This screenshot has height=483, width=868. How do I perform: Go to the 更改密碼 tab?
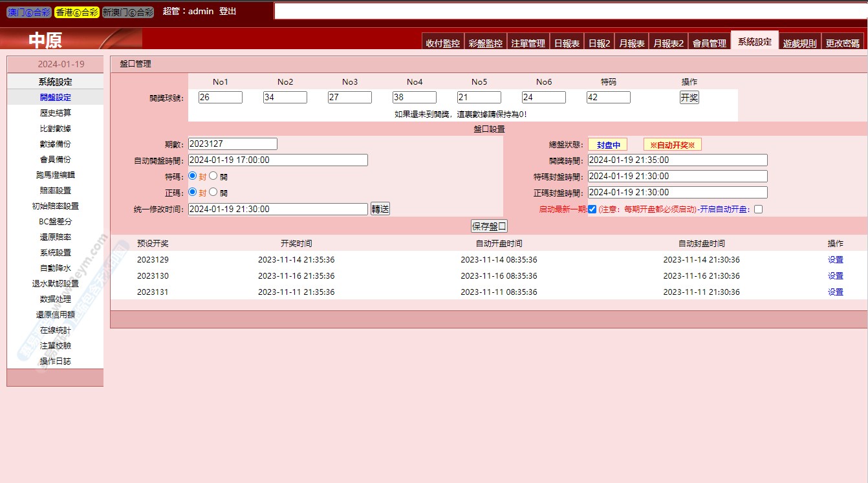[842, 43]
